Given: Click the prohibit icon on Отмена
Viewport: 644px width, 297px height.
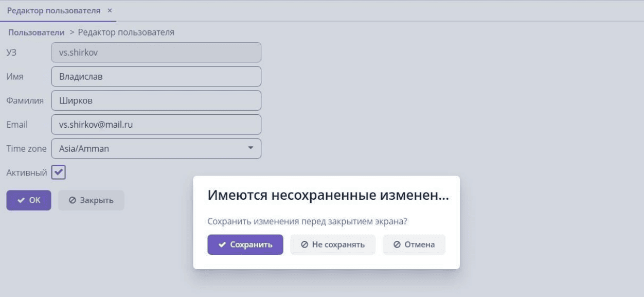Looking at the screenshot, I should click(397, 245).
